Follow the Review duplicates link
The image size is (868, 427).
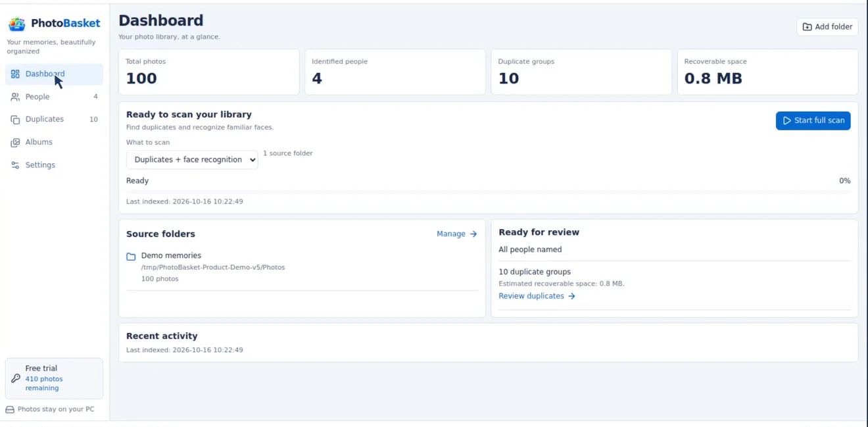click(537, 296)
